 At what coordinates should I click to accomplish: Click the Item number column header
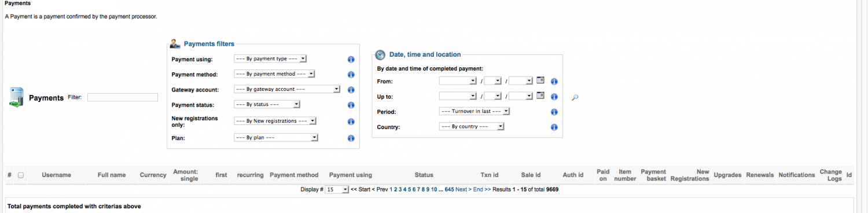pos(624,175)
